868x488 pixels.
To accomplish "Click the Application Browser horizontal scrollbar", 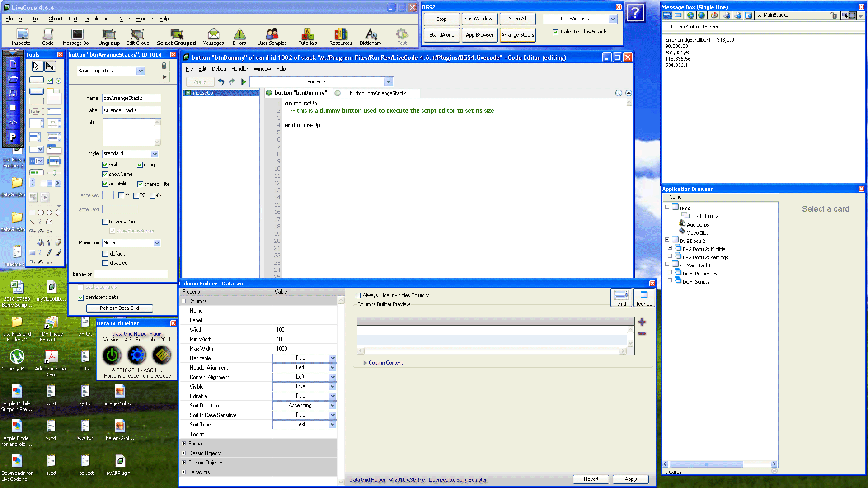I will pyautogui.click(x=718, y=464).
